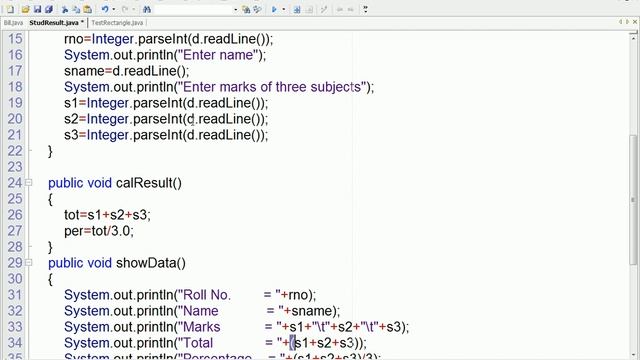
Task: Click the "calResult()" method name
Action: 149,183
